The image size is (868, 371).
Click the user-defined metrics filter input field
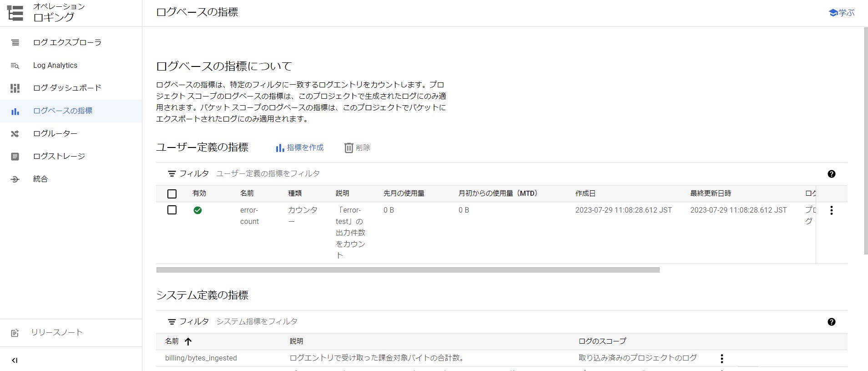[519, 173]
